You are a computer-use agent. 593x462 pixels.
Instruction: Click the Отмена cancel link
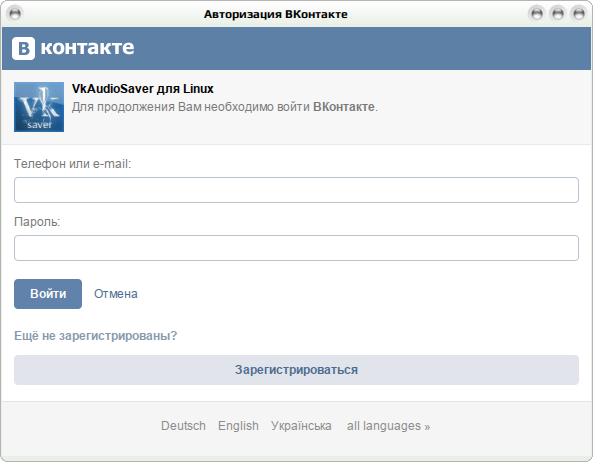[x=116, y=294]
